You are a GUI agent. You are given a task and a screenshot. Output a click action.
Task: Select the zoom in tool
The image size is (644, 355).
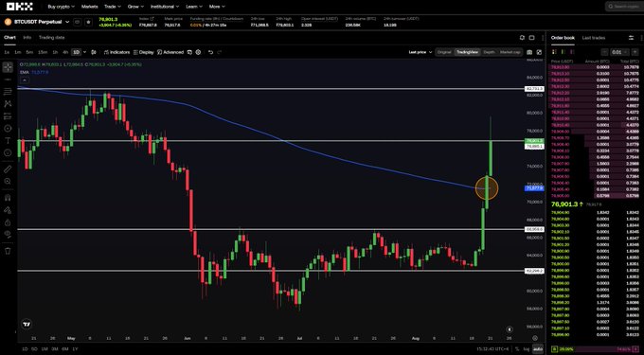(x=8, y=182)
